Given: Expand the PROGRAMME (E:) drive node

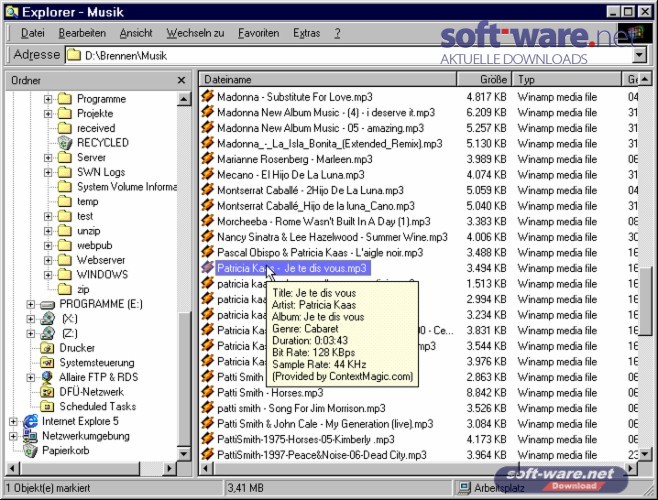Looking at the screenshot, I should pos(30,304).
